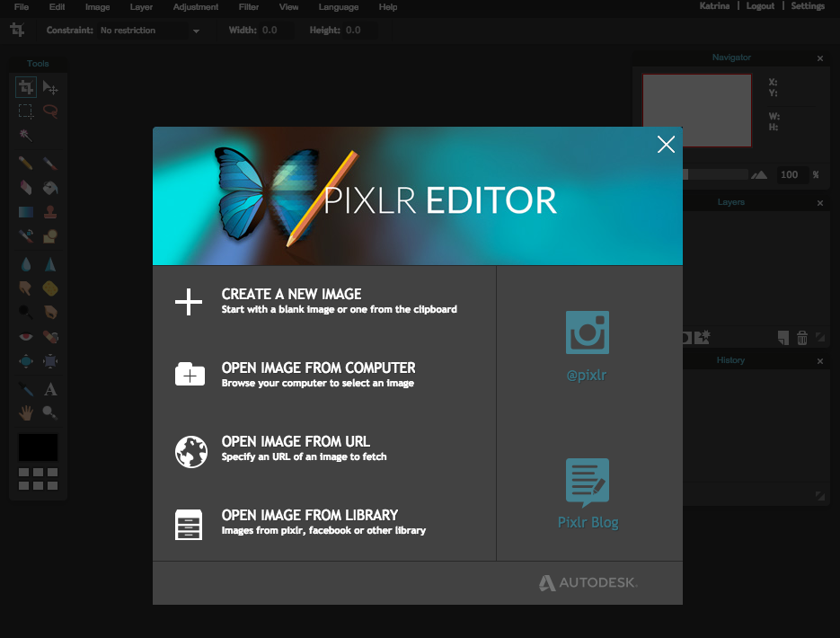Select the Magic Wand tool

coord(26,135)
